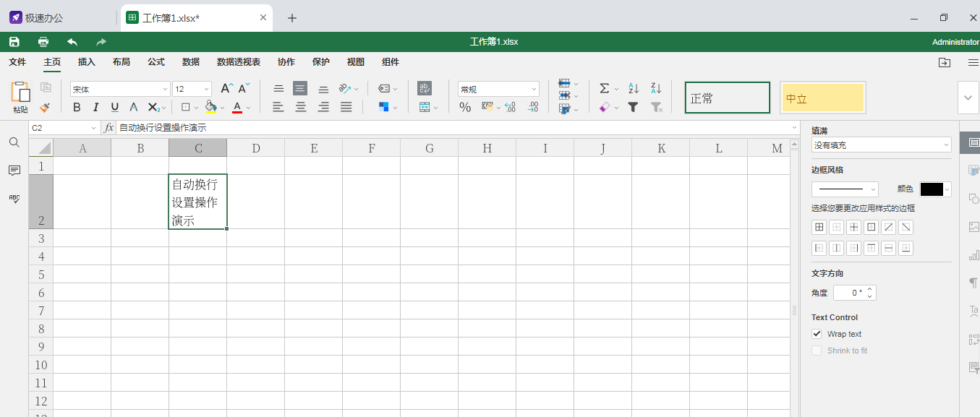The height and width of the screenshot is (417, 980).
Task: Expand the cell styles gallery
Action: [968, 98]
